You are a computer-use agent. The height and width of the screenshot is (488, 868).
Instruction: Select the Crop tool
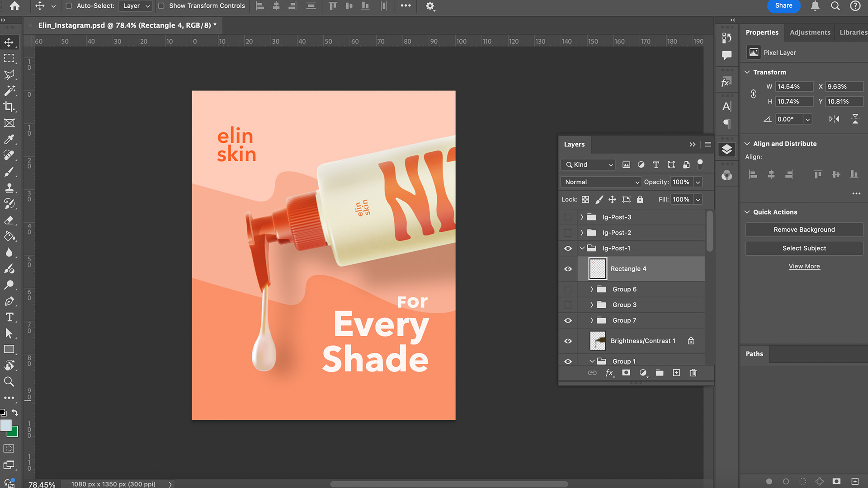point(9,107)
